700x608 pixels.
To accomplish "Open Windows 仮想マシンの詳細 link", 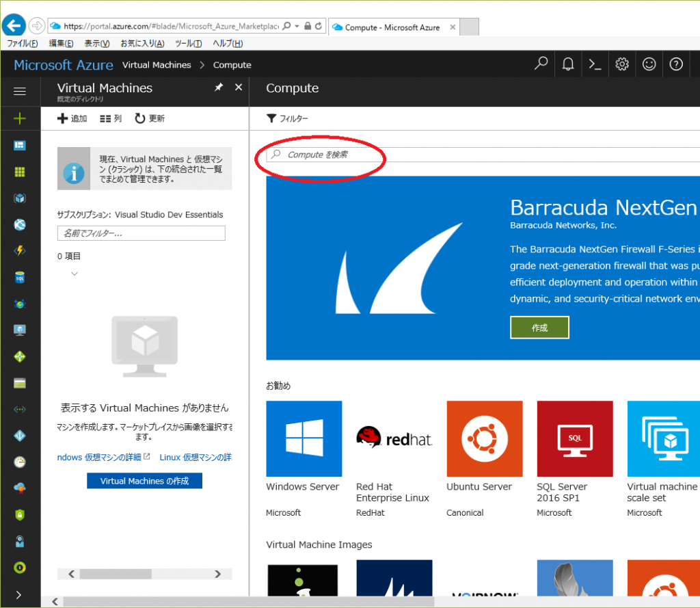I will tap(104, 457).
